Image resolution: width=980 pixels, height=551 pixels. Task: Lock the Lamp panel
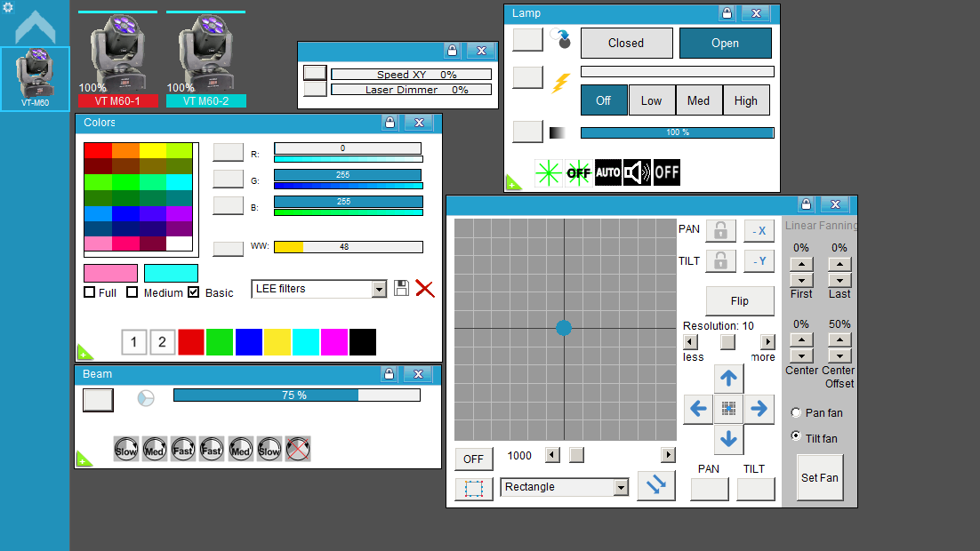(x=727, y=13)
